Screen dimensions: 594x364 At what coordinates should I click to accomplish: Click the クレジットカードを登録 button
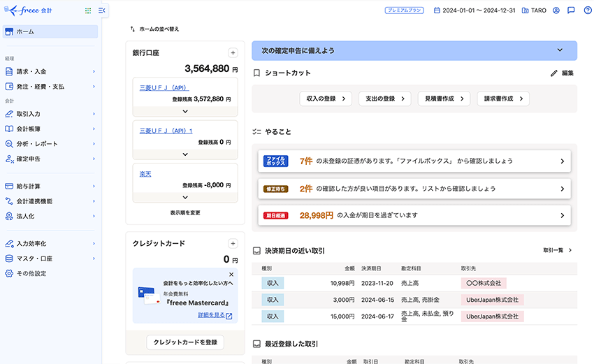(x=185, y=342)
